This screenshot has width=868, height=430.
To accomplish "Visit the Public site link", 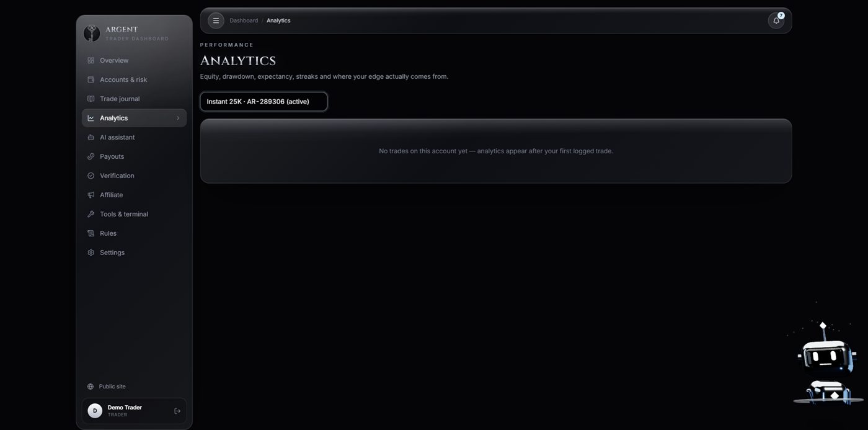I will 112,387.
